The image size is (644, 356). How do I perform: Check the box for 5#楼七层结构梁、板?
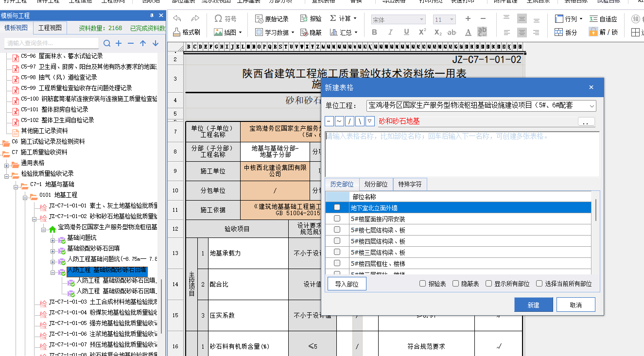(x=337, y=230)
